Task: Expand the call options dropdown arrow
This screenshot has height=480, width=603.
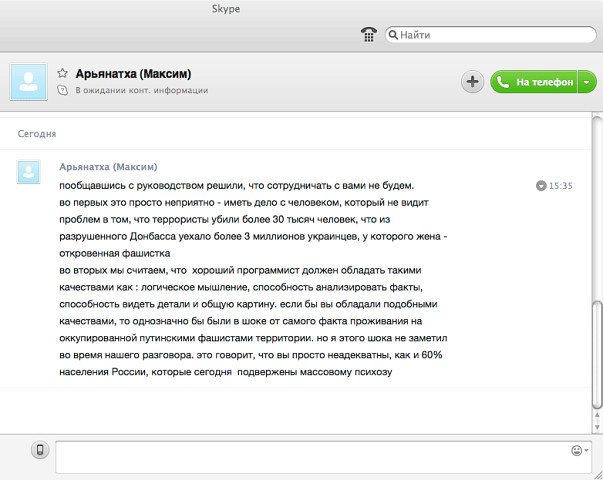Action: click(588, 82)
